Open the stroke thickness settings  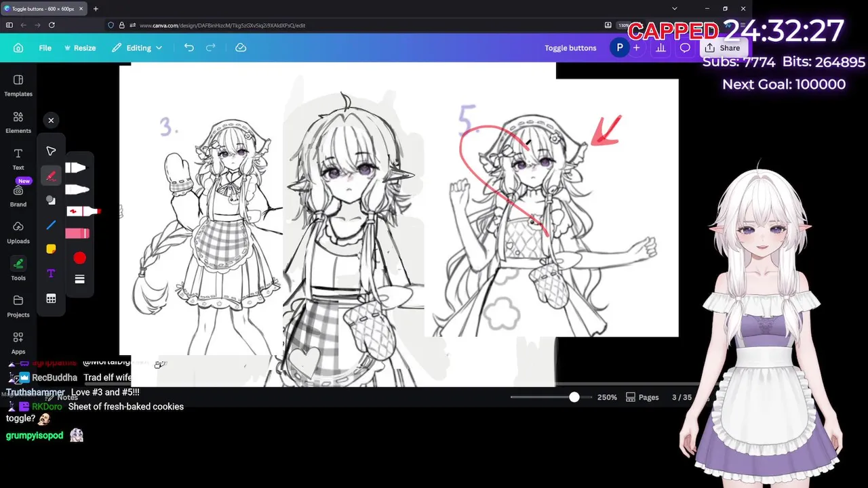(79, 279)
